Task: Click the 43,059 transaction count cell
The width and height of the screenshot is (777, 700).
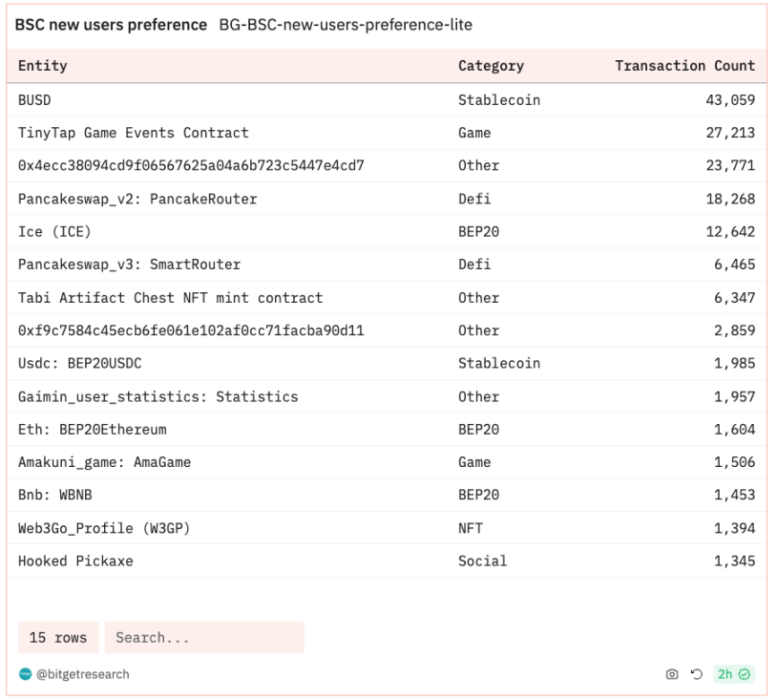Action: [x=730, y=100]
